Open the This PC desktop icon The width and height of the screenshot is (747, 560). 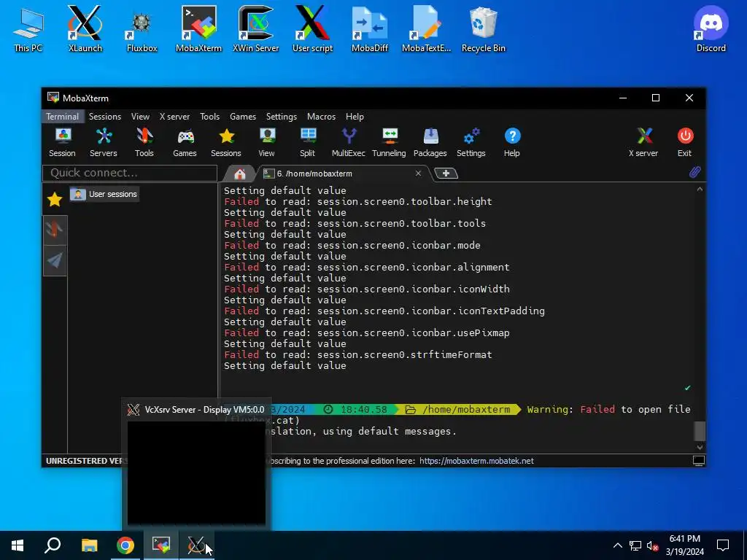tap(28, 29)
